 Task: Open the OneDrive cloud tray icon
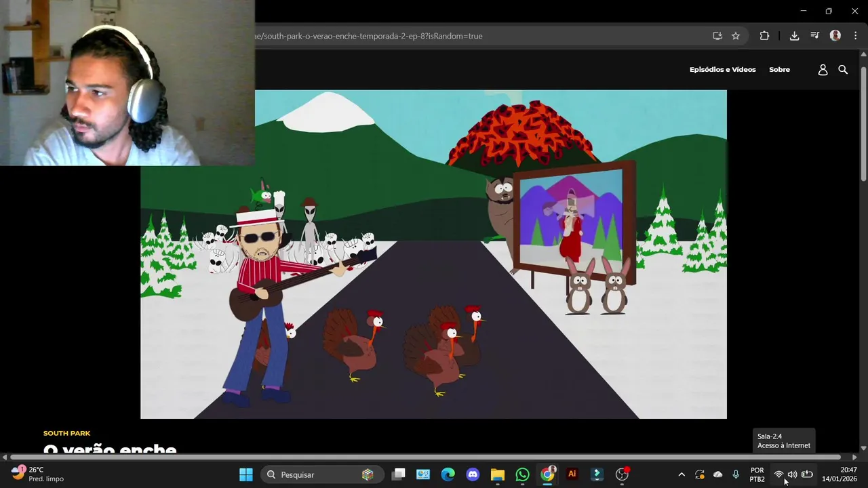[718, 474]
